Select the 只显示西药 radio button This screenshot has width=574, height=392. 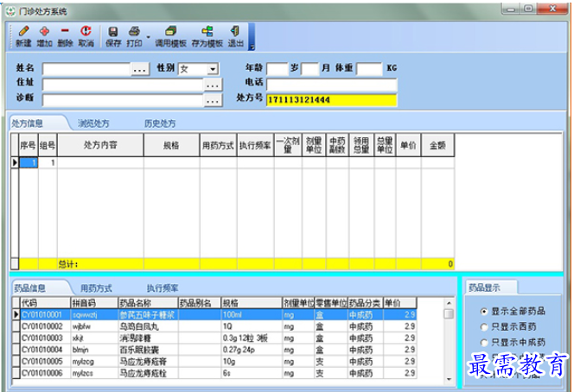click(x=482, y=326)
